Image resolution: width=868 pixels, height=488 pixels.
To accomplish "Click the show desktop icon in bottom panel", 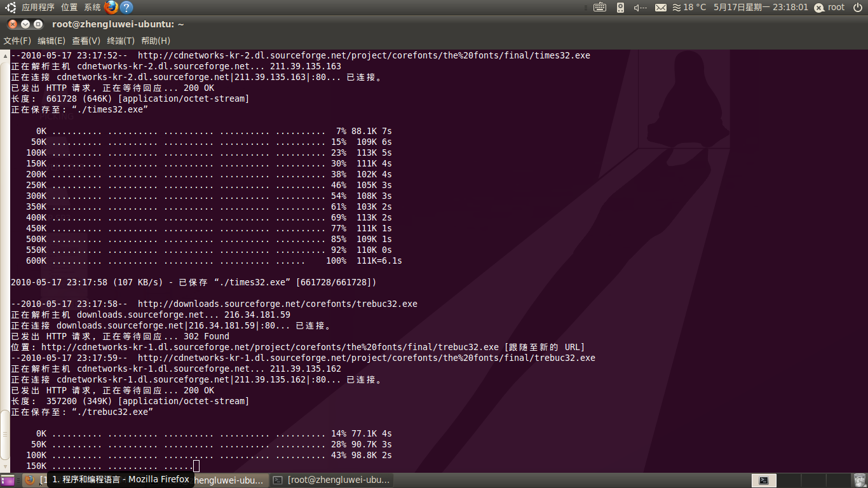I will [x=8, y=480].
